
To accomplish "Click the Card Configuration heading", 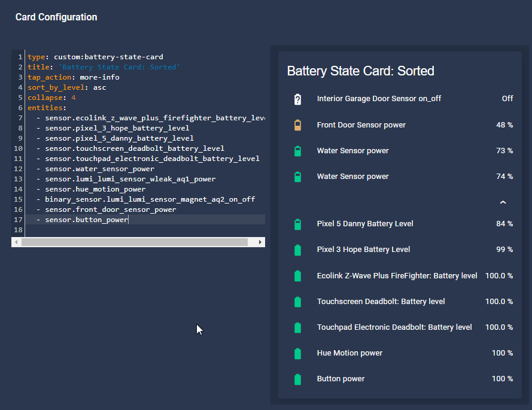I will tap(56, 17).
